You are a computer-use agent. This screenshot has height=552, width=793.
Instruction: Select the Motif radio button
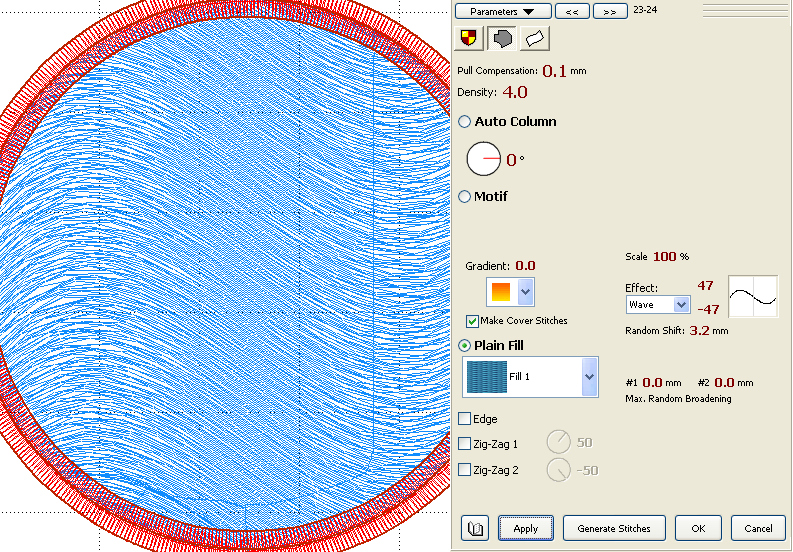[464, 196]
